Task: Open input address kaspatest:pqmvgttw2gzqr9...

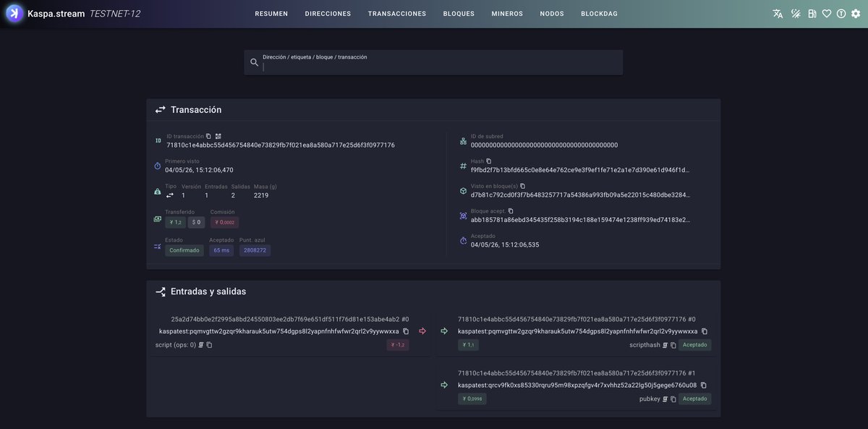Action: click(x=279, y=331)
